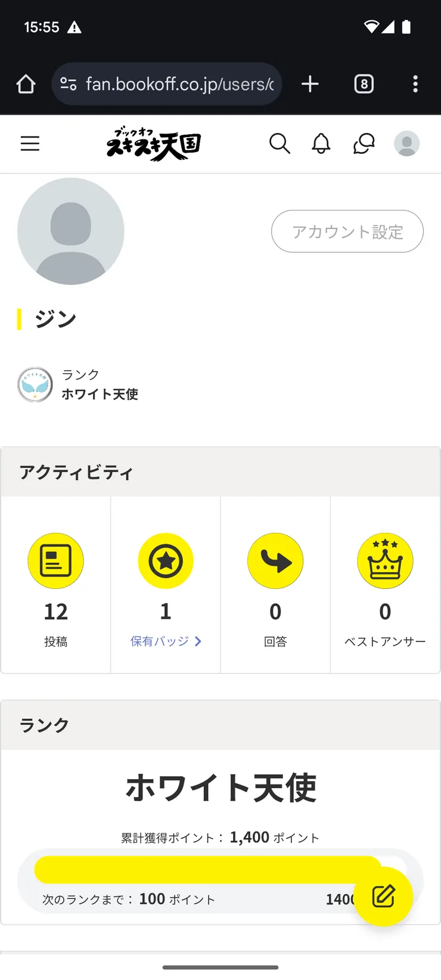The width and height of the screenshot is (441, 980).
Task: Open the 保有バッジ link with chevron
Action: (166, 641)
